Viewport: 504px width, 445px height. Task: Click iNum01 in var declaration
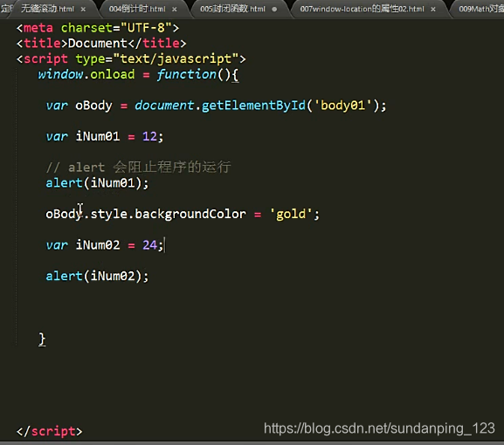pos(97,136)
